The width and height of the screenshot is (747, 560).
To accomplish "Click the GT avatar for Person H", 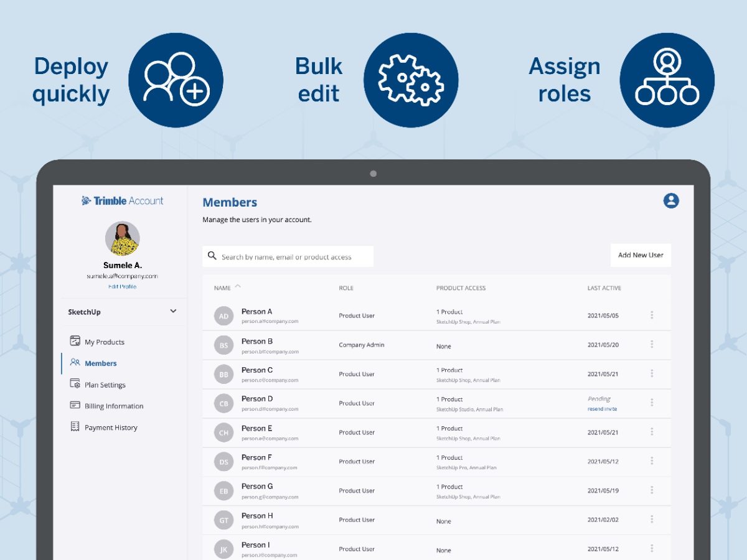I will [x=224, y=520].
